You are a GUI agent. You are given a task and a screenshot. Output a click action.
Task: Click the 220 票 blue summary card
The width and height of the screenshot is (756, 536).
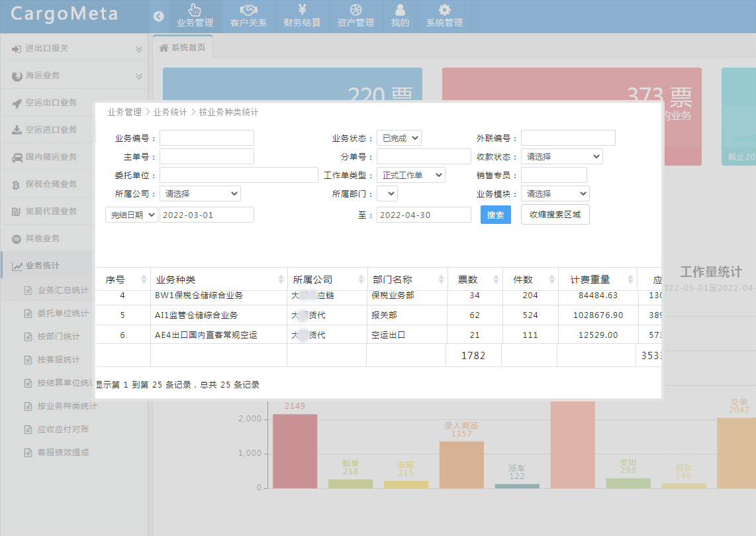tap(292, 84)
